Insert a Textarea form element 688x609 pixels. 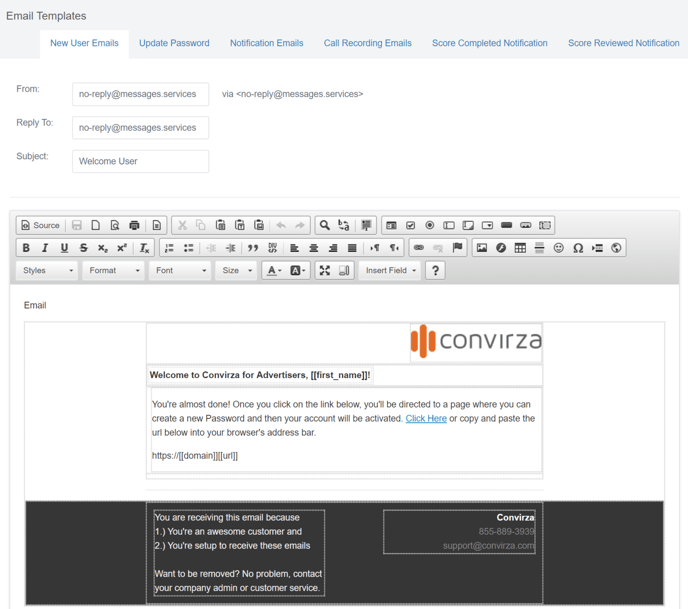click(468, 225)
